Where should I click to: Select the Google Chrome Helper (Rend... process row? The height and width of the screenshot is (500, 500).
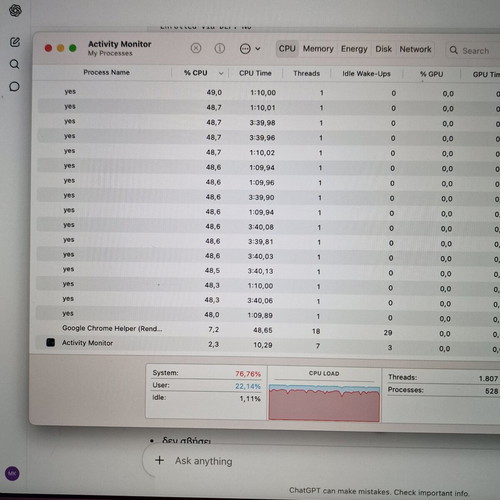267,330
